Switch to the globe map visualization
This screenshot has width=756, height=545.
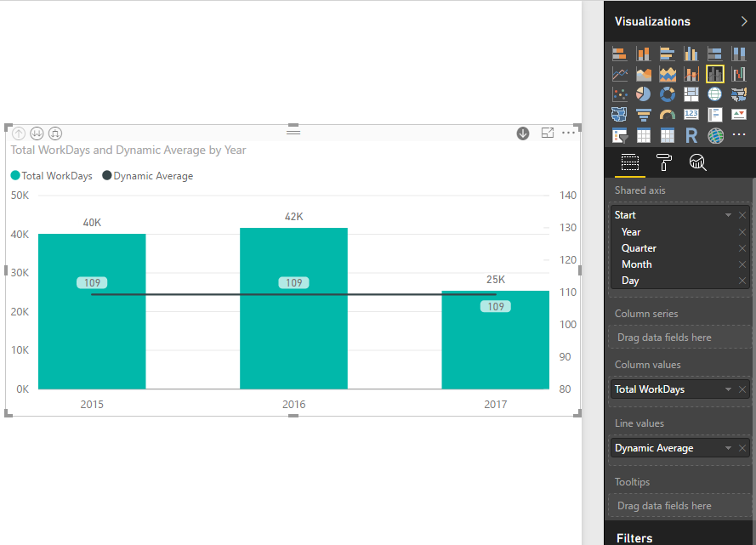point(714,94)
